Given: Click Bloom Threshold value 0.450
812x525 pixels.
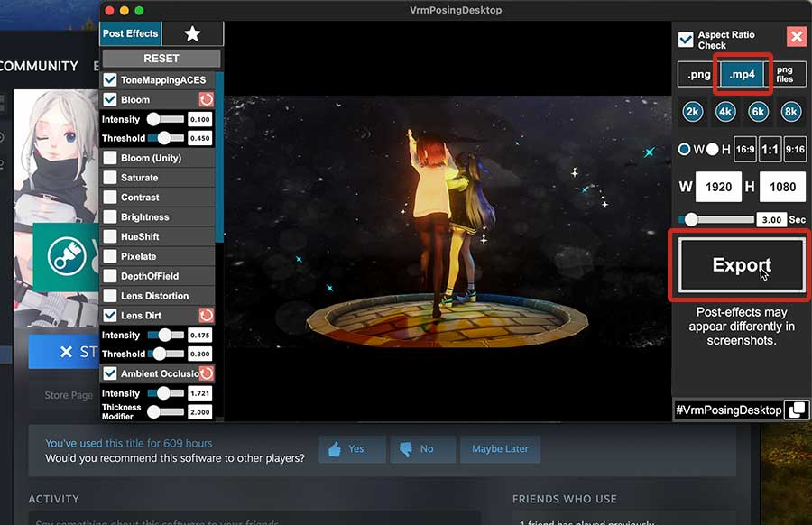Looking at the screenshot, I should point(200,138).
